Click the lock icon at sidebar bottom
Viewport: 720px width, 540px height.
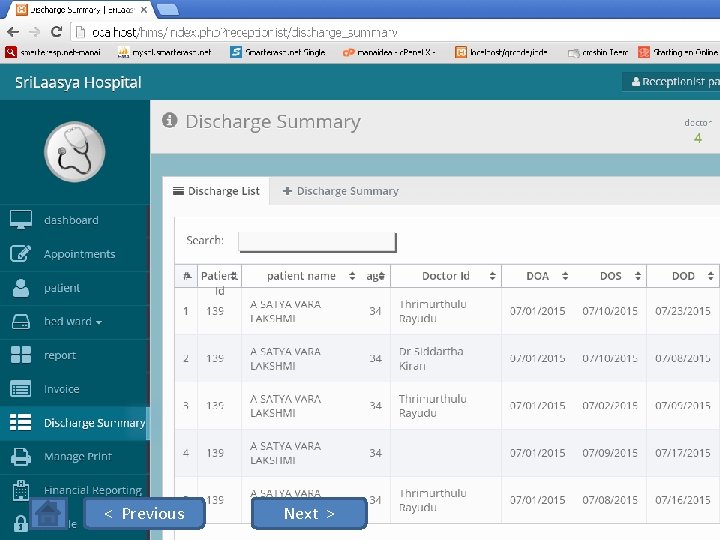(x=20, y=523)
